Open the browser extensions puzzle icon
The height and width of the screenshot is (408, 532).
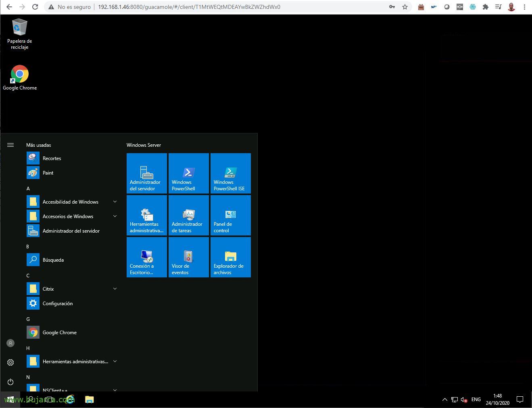tap(485, 7)
